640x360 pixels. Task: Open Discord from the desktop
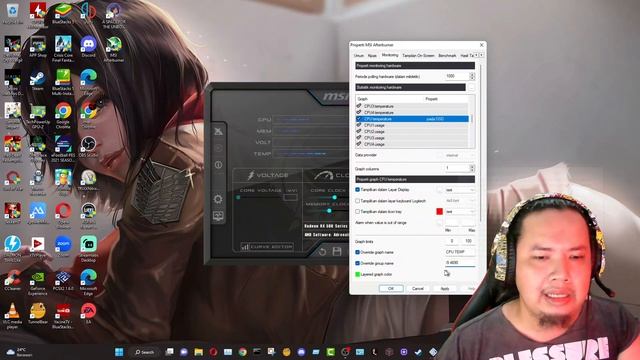tap(88, 46)
